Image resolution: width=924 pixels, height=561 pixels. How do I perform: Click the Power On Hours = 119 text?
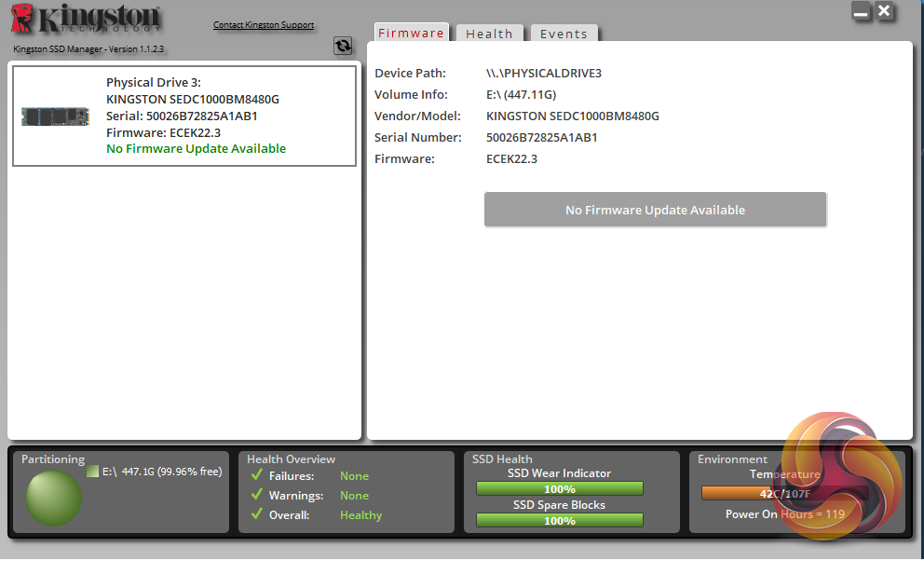[785, 513]
